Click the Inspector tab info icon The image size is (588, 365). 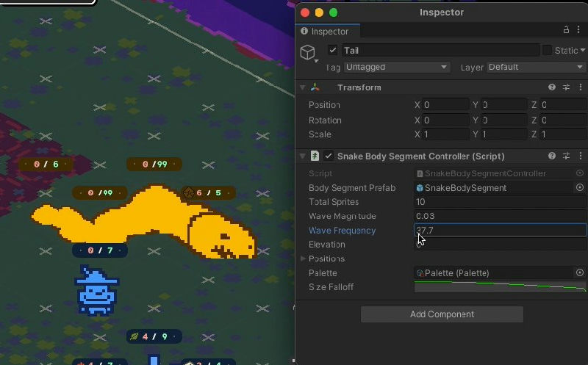[304, 31]
